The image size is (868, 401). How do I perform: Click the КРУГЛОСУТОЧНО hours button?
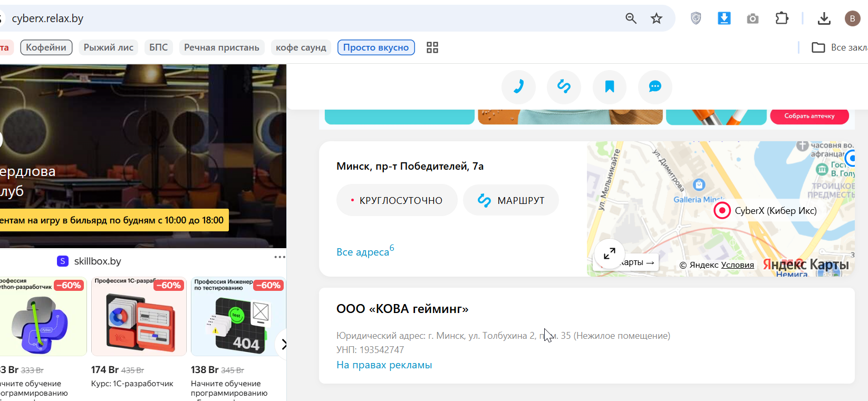397,200
